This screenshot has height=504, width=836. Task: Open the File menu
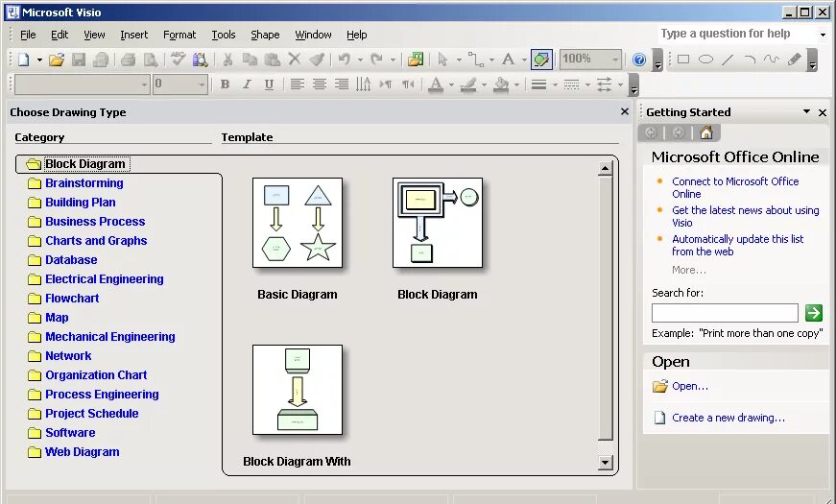28,35
